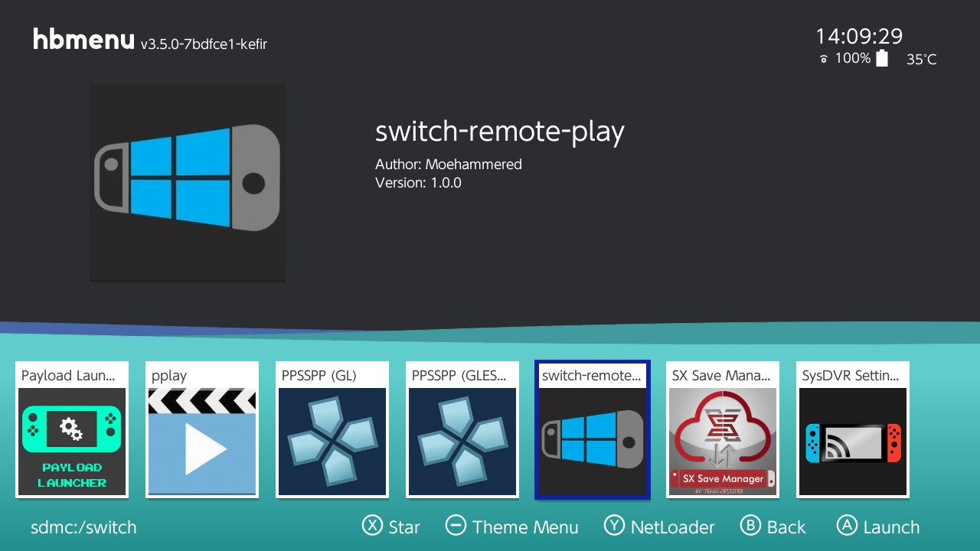Click the Payload Laun... tile caption
This screenshot has height=551, width=980.
pos(68,376)
